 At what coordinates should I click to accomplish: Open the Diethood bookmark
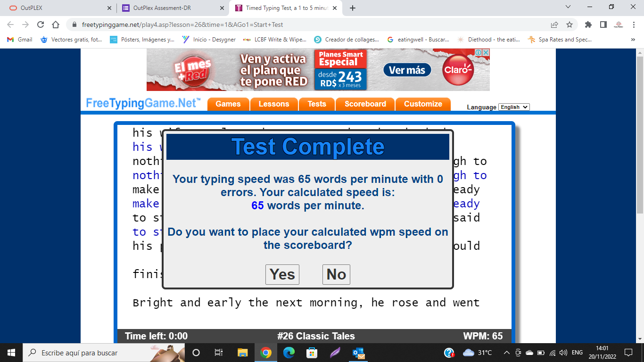[488, 40]
